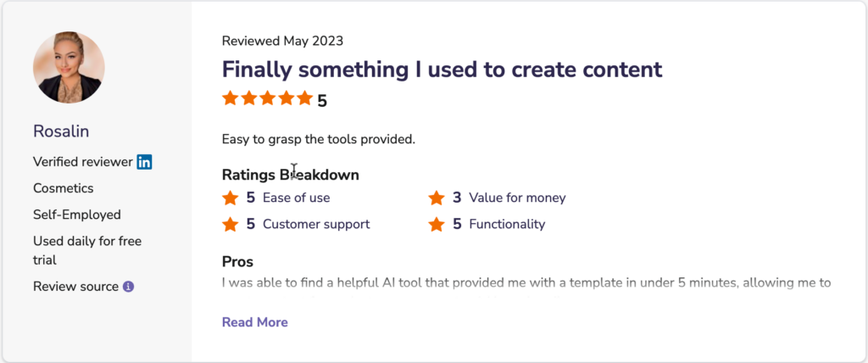Click the first star in overall rating
The height and width of the screenshot is (363, 868).
pyautogui.click(x=230, y=99)
